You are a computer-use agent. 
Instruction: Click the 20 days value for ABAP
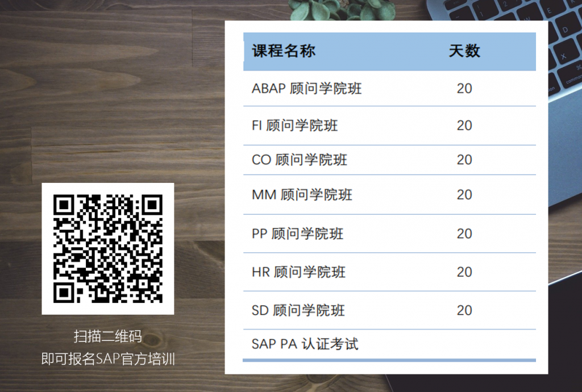point(464,89)
